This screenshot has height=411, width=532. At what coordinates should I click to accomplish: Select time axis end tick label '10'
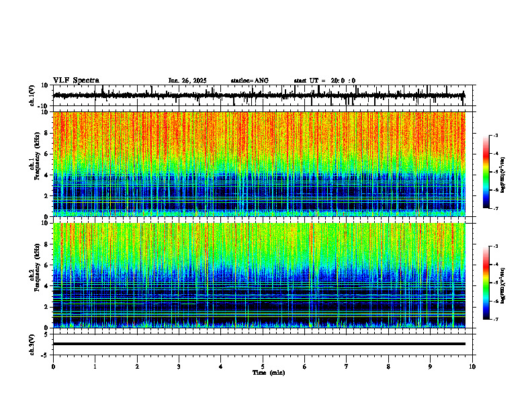[472, 367]
